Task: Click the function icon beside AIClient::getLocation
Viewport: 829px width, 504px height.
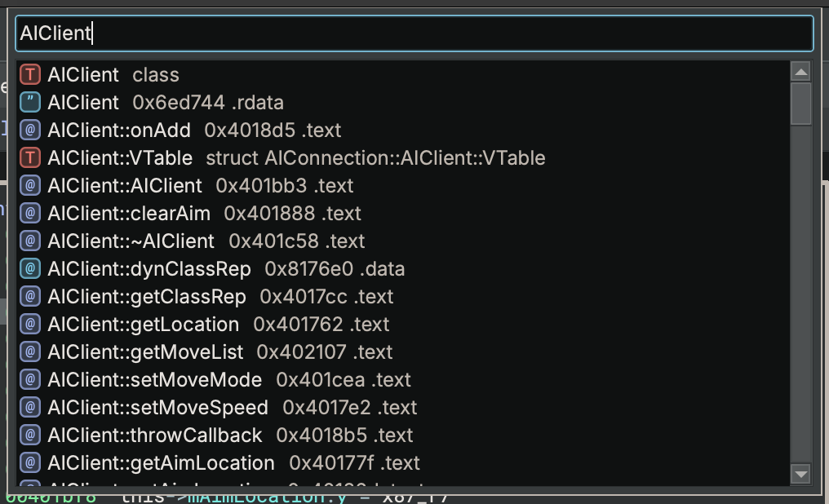Action: coord(30,325)
